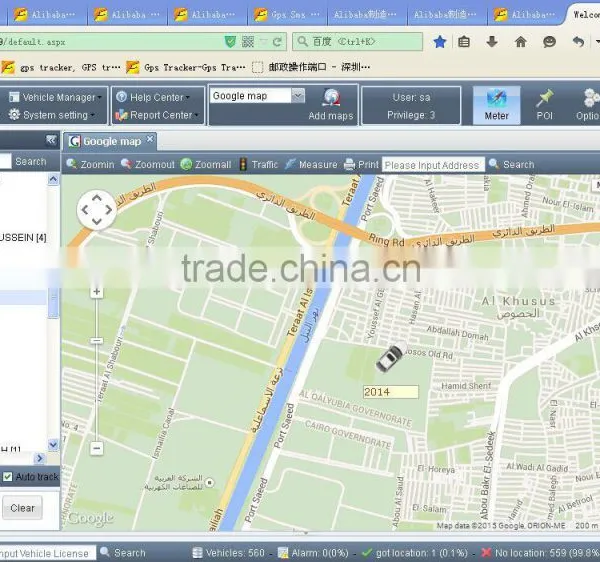
Task: Click the User: sa info box
Action: (411, 106)
